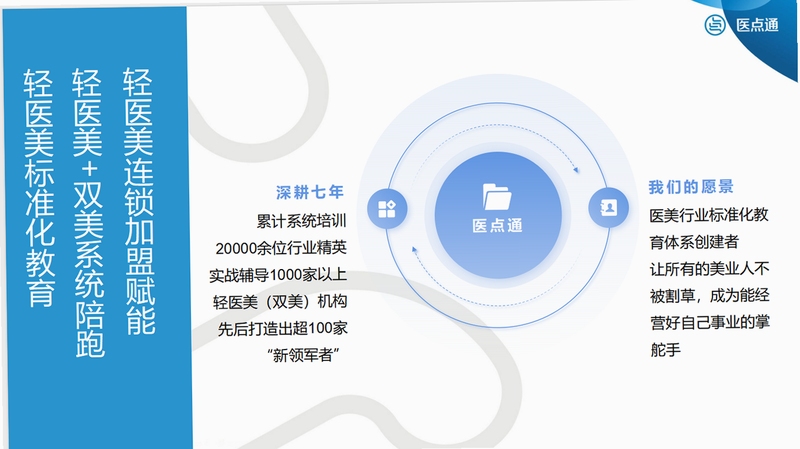Click the line 让所有的美业人不
This screenshot has width=800, height=449.
point(709,269)
